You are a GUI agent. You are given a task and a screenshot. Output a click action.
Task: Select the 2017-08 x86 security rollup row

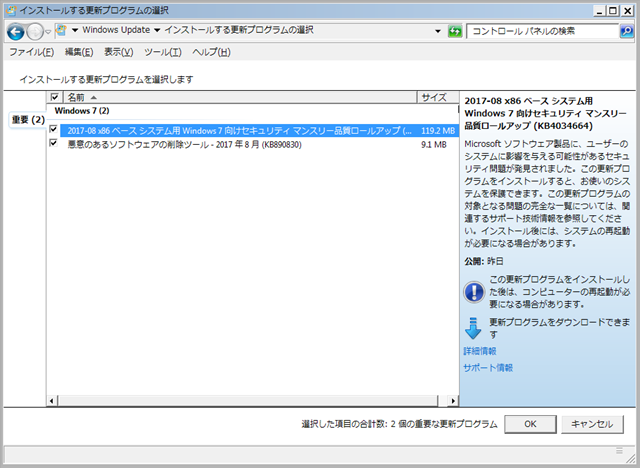pos(259,131)
